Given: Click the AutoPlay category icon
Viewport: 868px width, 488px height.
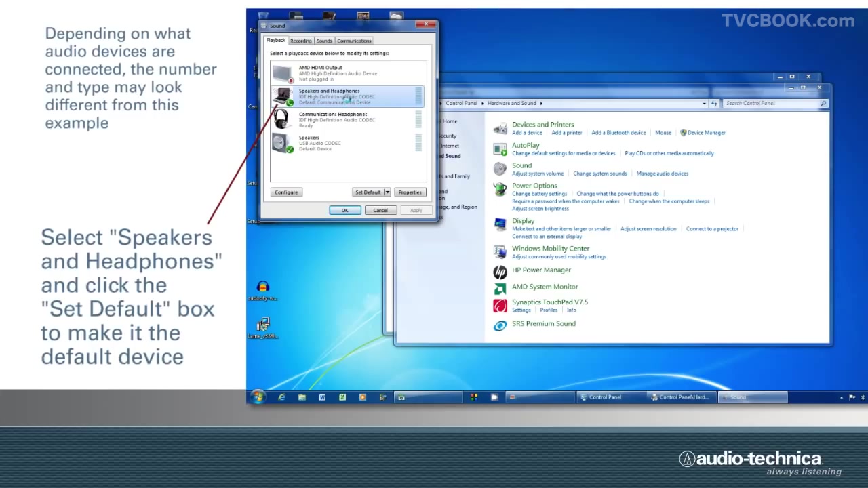Looking at the screenshot, I should (x=500, y=148).
